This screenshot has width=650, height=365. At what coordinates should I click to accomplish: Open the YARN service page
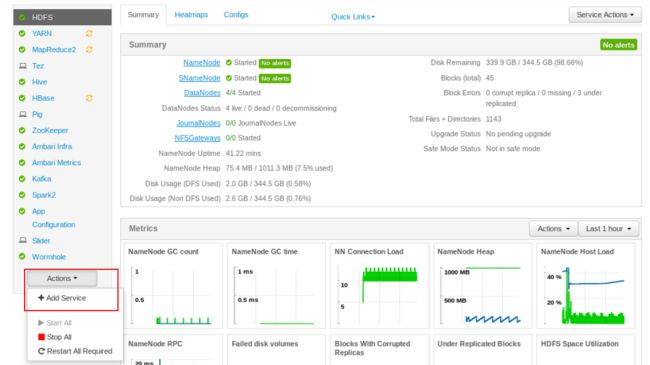[x=42, y=33]
